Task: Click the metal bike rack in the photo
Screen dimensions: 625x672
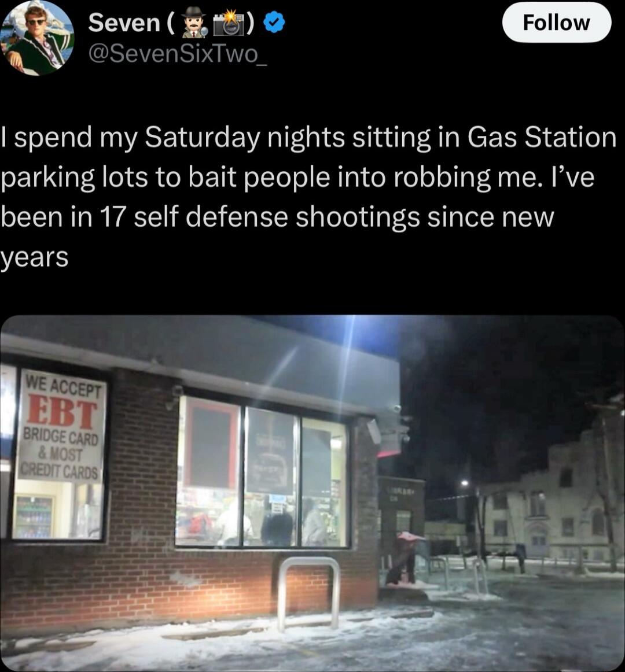Action: pyautogui.click(x=308, y=593)
